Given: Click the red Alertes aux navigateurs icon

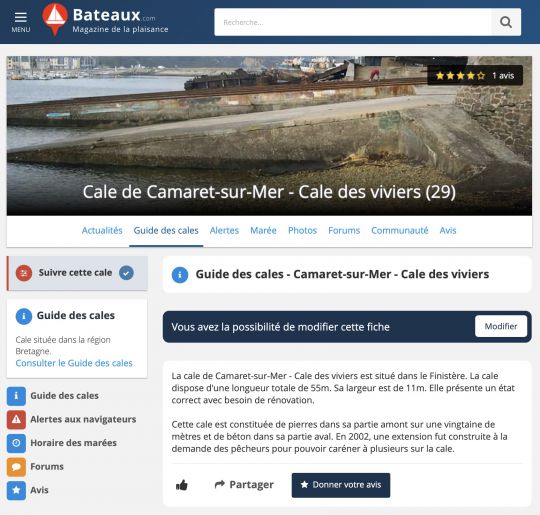Looking at the screenshot, I should point(16,419).
